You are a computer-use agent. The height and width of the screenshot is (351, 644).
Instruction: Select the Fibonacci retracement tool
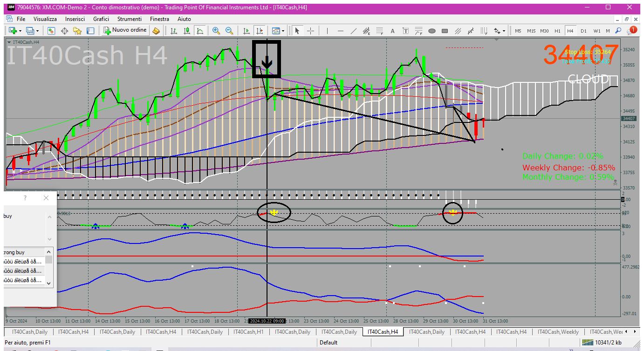pos(380,31)
